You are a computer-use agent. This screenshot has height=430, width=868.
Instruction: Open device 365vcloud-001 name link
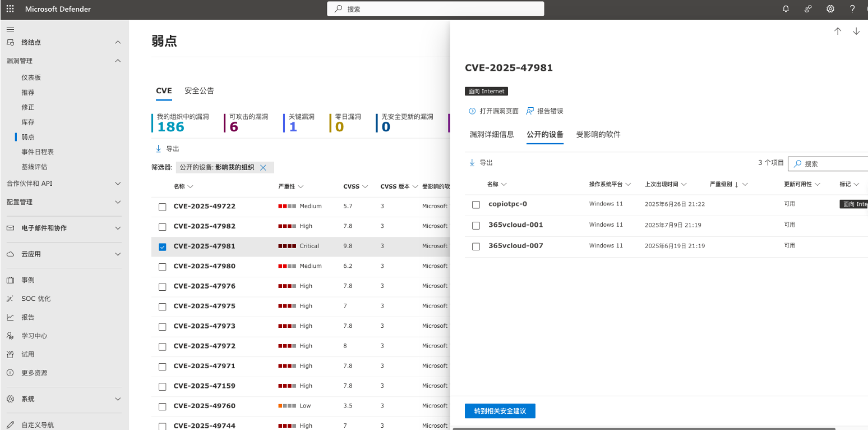click(516, 225)
